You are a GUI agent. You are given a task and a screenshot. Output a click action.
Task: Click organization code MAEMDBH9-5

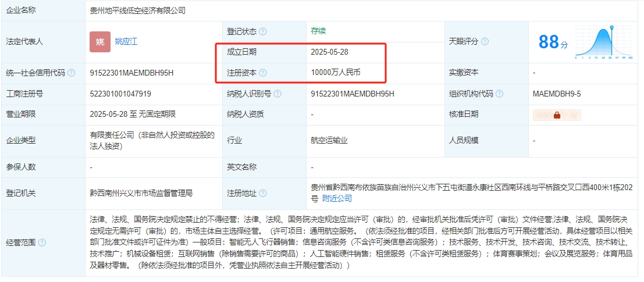point(557,94)
